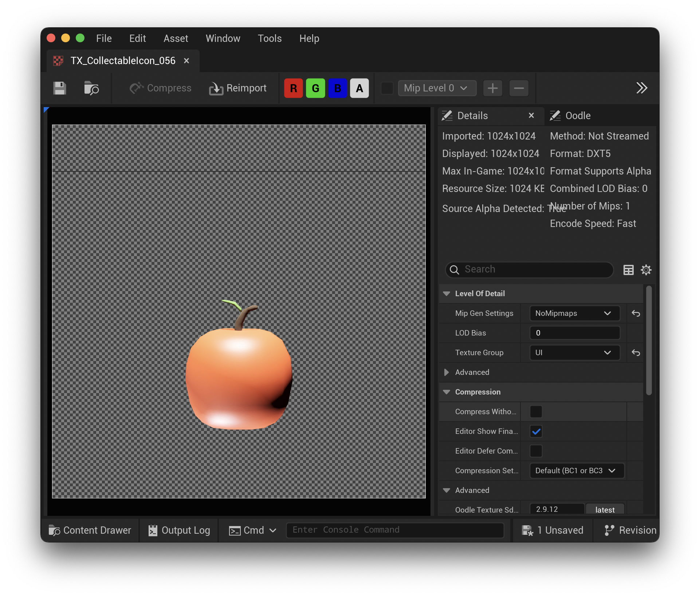Image resolution: width=700 pixels, height=596 pixels.
Task: Open the Asset menu
Action: point(176,38)
